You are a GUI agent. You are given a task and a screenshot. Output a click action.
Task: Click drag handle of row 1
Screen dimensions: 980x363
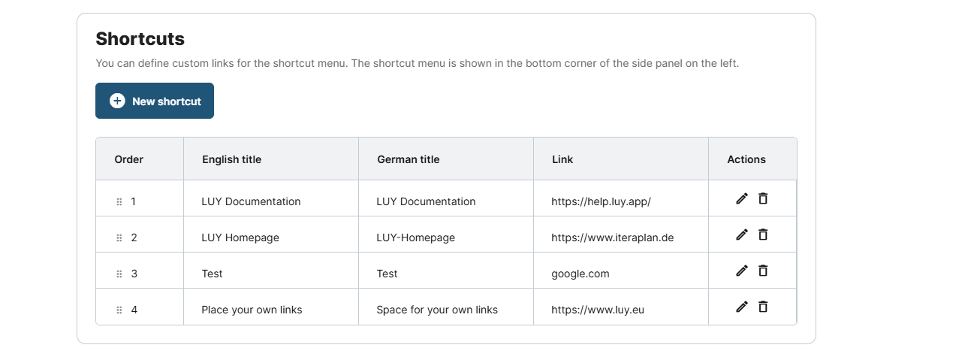119,202
